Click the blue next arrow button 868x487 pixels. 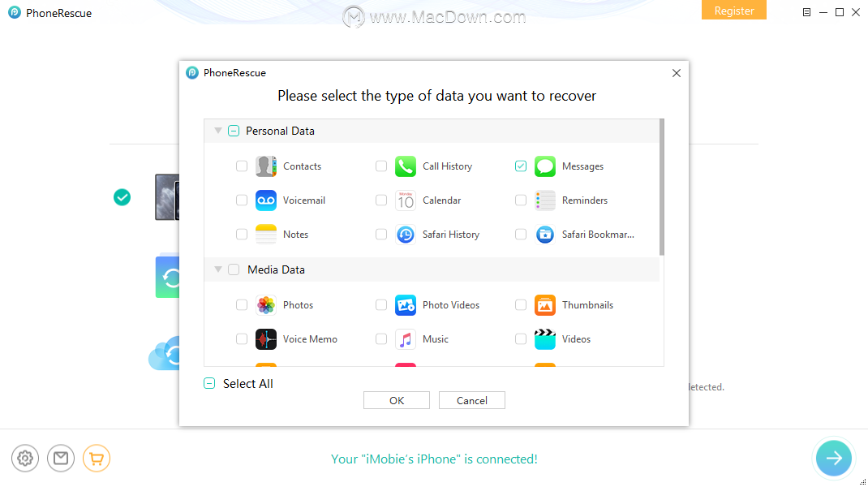pos(834,459)
